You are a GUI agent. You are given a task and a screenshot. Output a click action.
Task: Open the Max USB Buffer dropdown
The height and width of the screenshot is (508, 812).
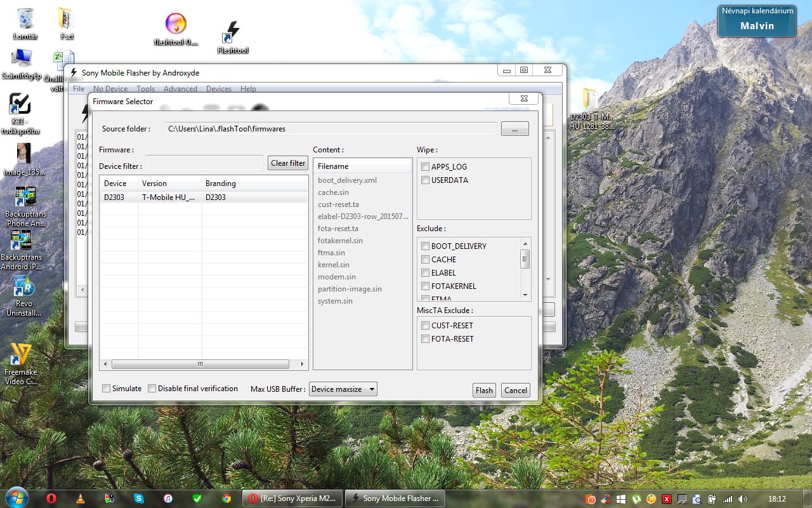[343, 389]
